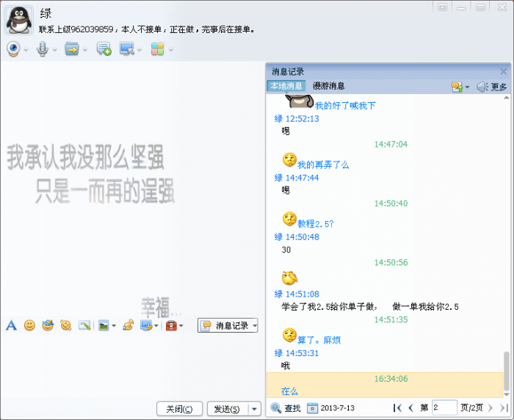Click the send file folder icon

click(x=72, y=49)
